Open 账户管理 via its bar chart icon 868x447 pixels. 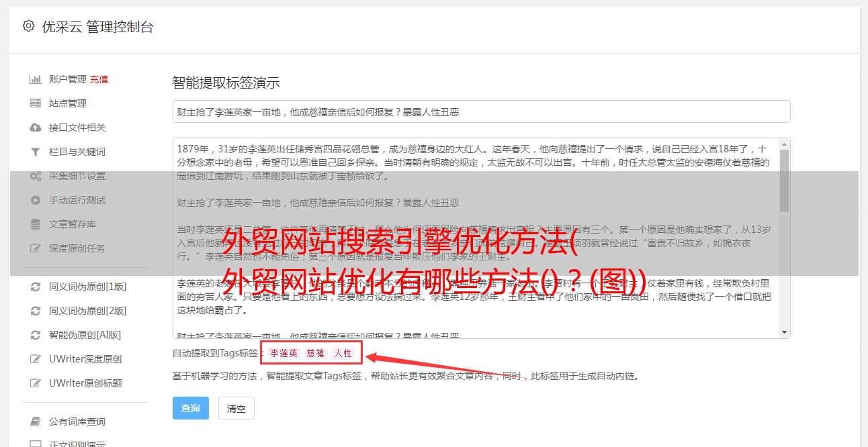click(x=36, y=79)
